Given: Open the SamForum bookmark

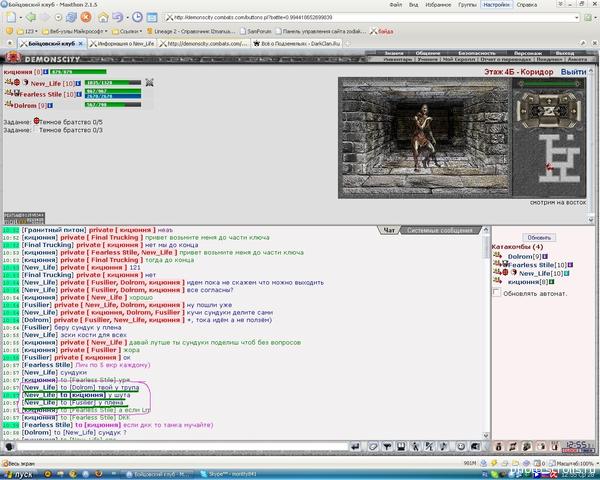Looking at the screenshot, I should pyautogui.click(x=256, y=31).
